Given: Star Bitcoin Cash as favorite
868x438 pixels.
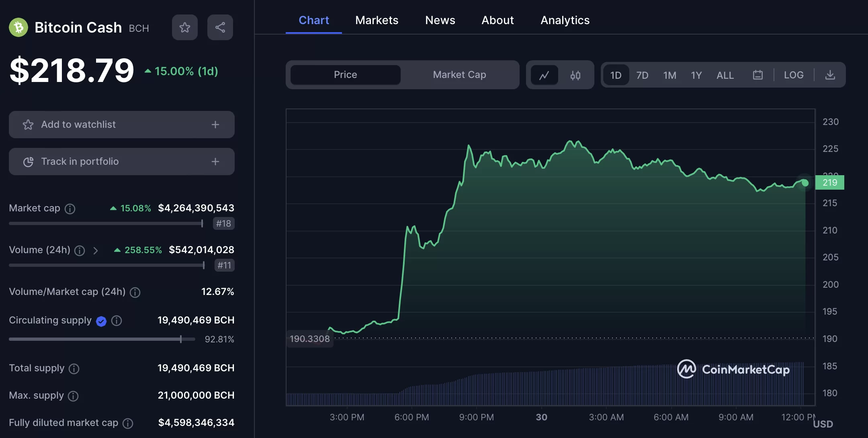Looking at the screenshot, I should point(185,27).
